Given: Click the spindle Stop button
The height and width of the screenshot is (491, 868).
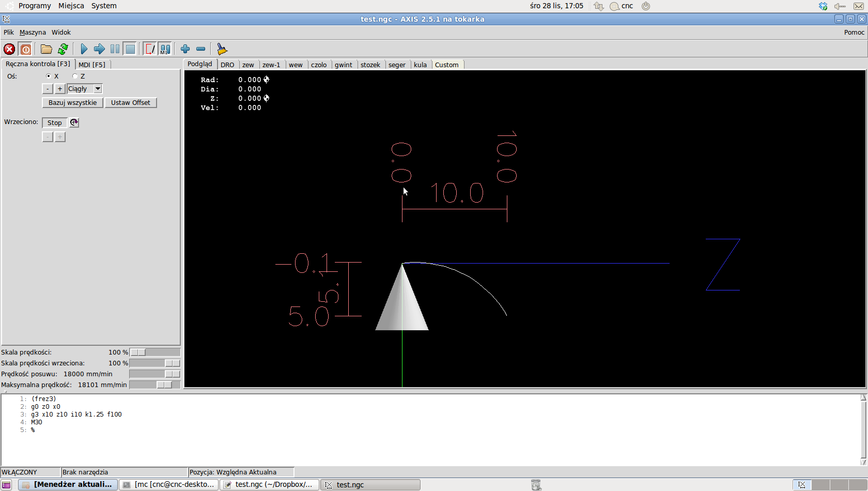Looking at the screenshot, I should point(55,122).
